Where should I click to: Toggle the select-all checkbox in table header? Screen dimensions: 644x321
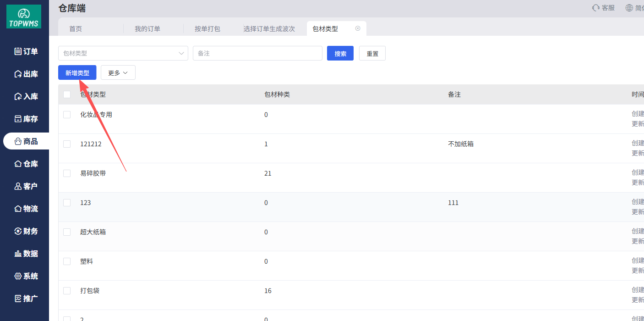pos(67,94)
